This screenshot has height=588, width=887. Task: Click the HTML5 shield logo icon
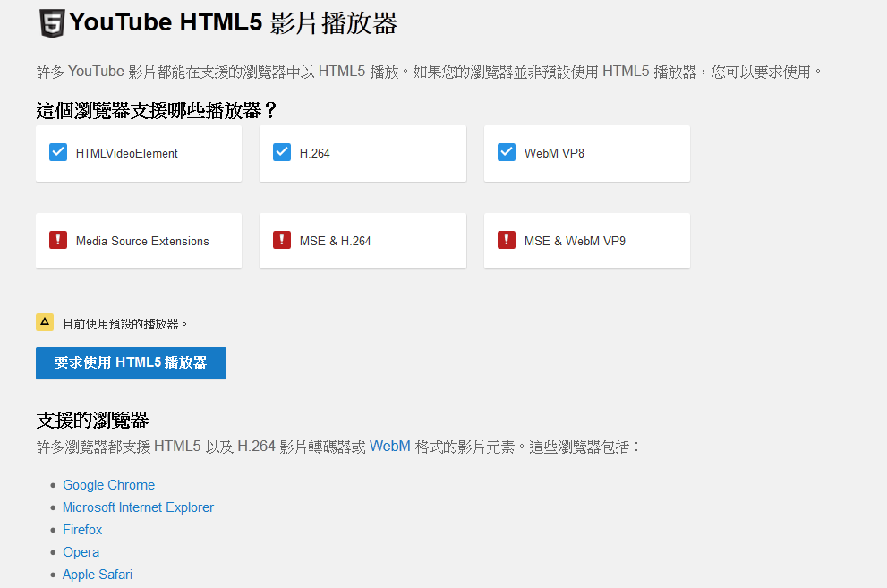point(52,24)
